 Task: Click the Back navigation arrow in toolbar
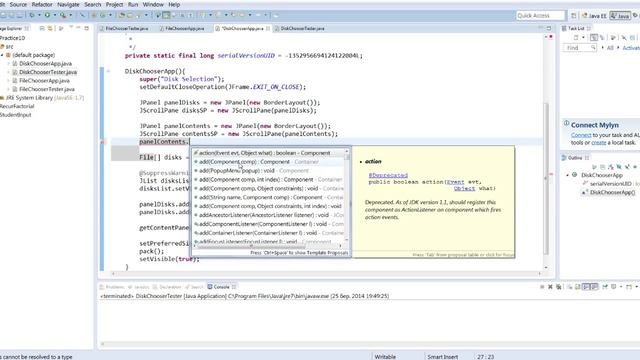pos(242,15)
